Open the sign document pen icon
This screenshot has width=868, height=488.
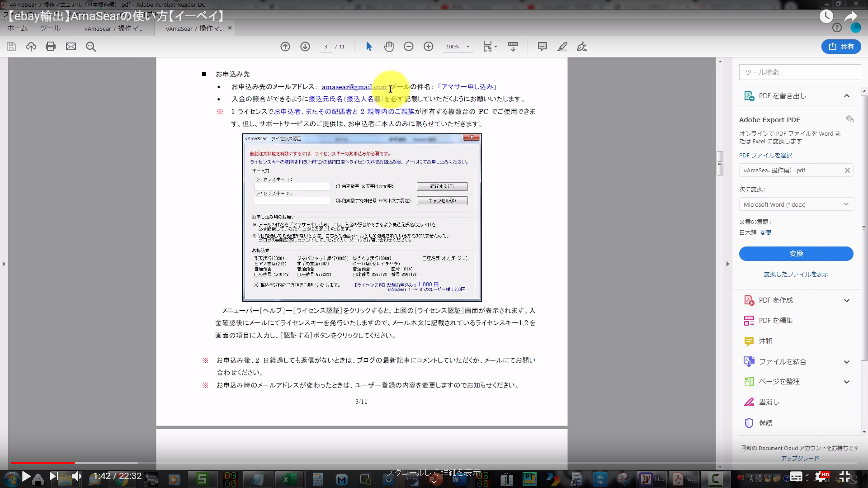tap(582, 47)
